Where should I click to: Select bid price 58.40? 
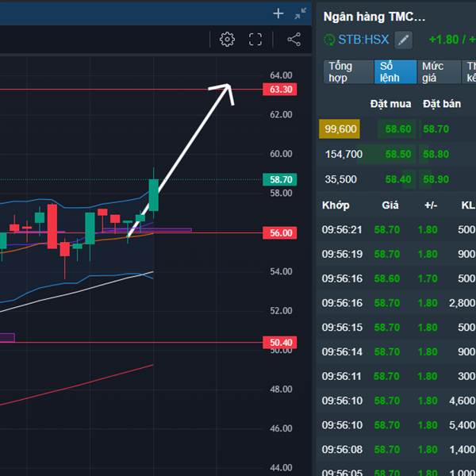click(398, 179)
